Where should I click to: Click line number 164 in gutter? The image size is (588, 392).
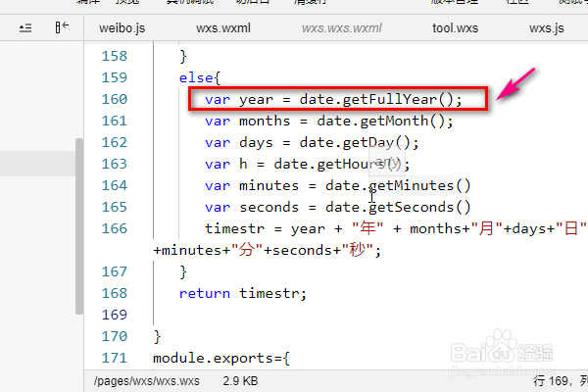pos(115,185)
